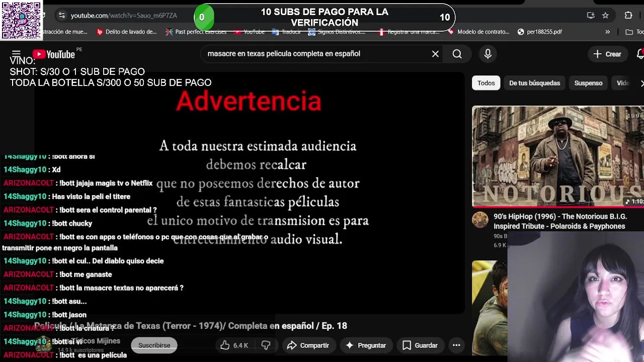Bookmark this page with the star
Image resolution: width=644 pixels, height=362 pixels.
(x=605, y=16)
